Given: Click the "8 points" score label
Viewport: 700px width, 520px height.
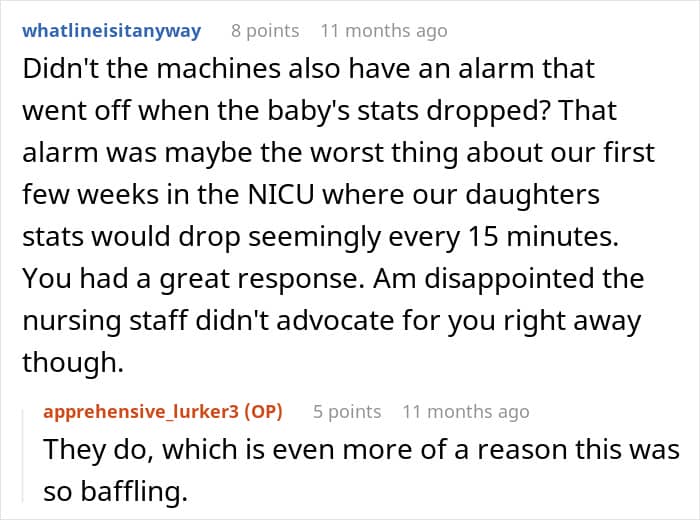Looking at the screenshot, I should click(265, 31).
